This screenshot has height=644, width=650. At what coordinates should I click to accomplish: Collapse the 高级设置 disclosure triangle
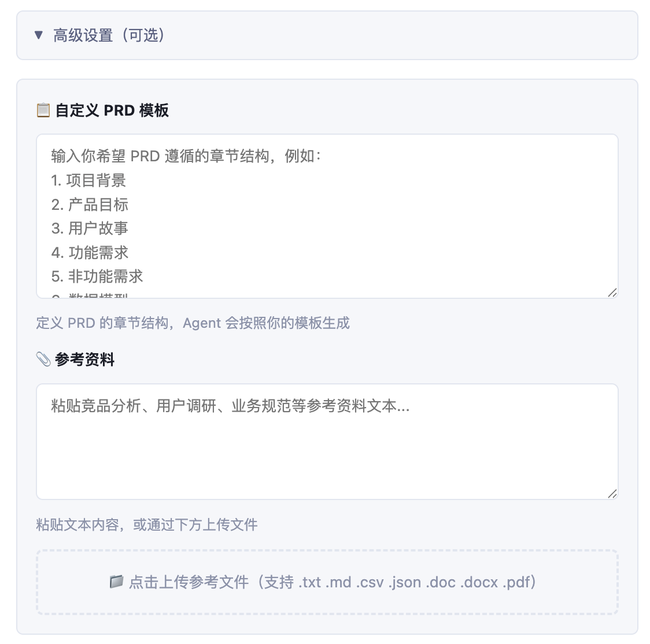tap(39, 35)
